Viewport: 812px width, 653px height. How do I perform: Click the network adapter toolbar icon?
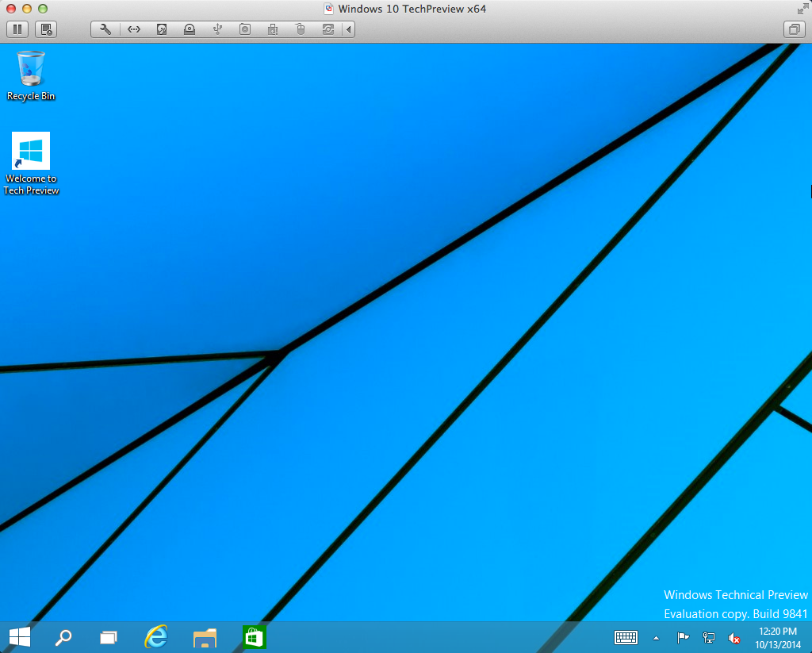[x=133, y=29]
